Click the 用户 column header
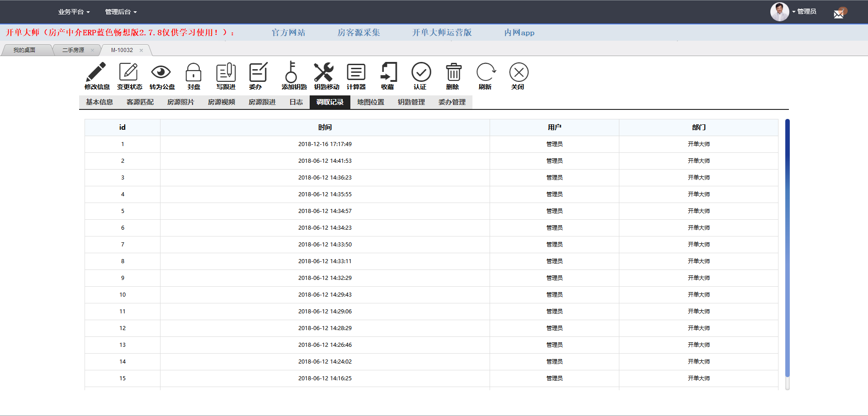Viewport: 868px width, 416px height. click(x=554, y=128)
